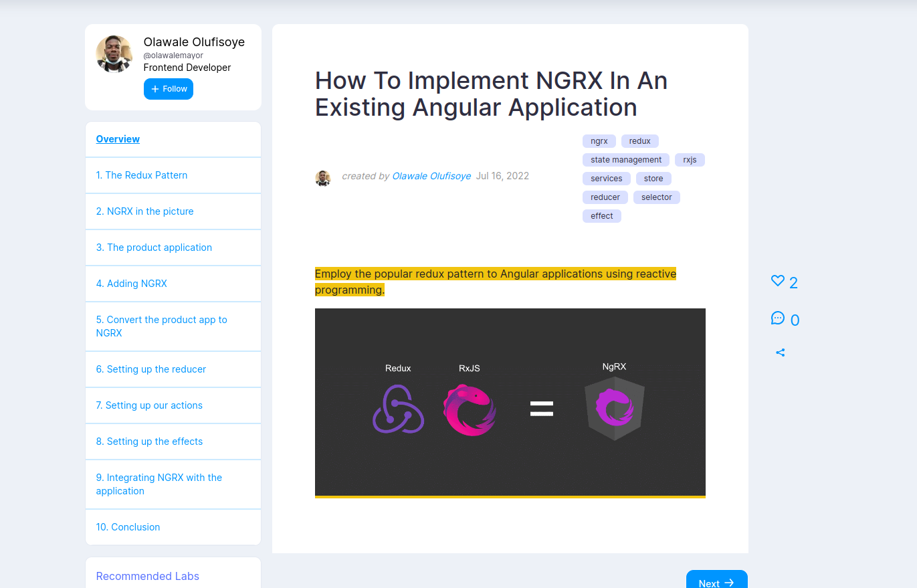Viewport: 917px width, 588px height.
Task: Click the Redux + RxJS = NgRX banner image
Action: click(x=510, y=403)
